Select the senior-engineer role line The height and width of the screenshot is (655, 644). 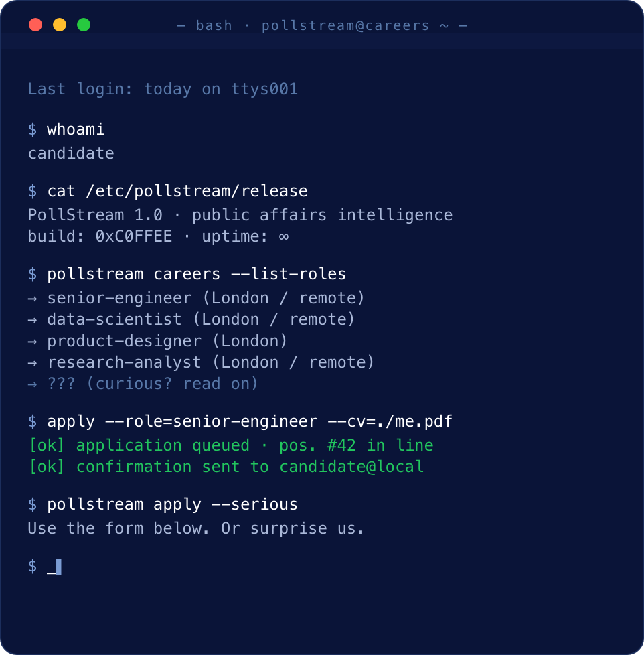(196, 298)
